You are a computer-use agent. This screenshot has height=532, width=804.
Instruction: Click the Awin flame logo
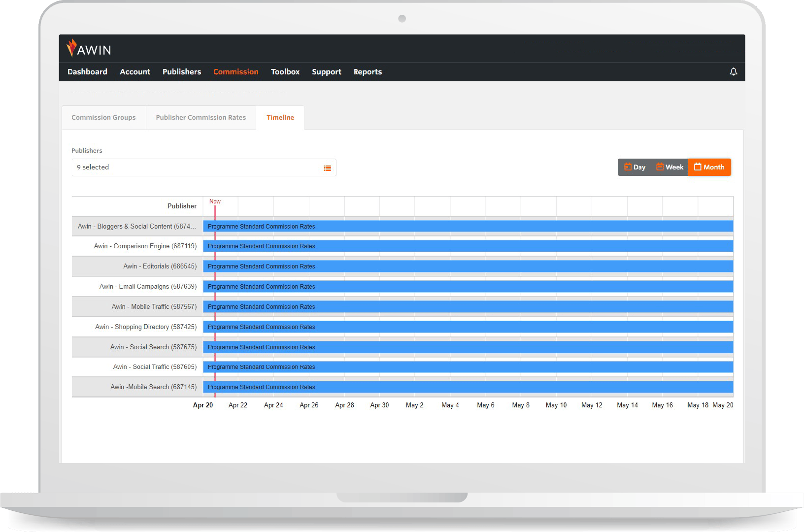[72, 48]
